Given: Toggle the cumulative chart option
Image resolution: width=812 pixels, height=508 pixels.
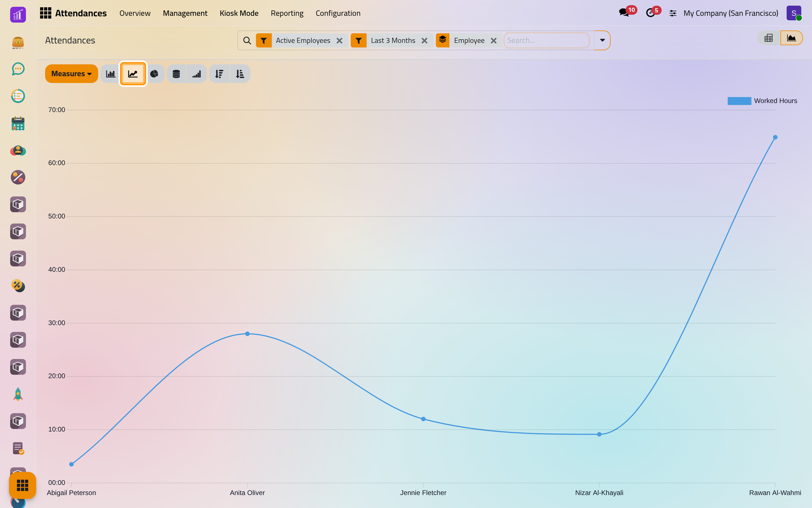Looking at the screenshot, I should 197,74.
